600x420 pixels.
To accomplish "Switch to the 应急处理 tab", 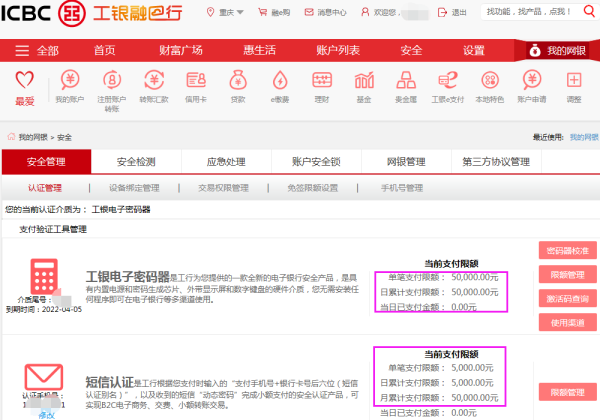I will click(226, 162).
